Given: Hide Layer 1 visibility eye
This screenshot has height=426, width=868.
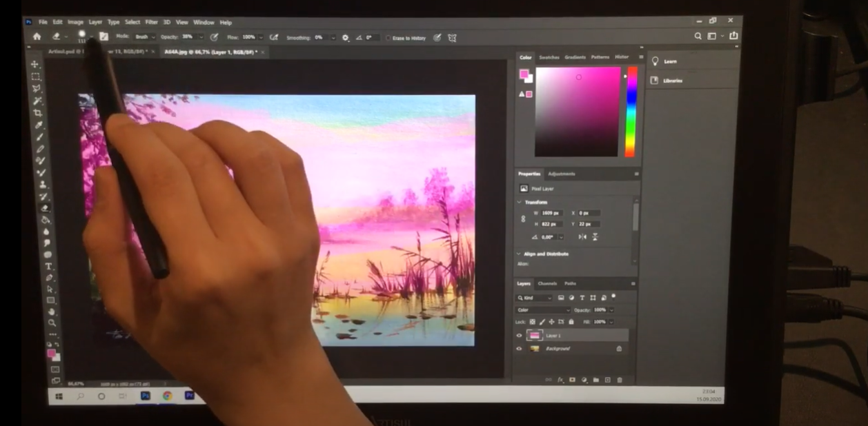Looking at the screenshot, I should click(x=519, y=336).
